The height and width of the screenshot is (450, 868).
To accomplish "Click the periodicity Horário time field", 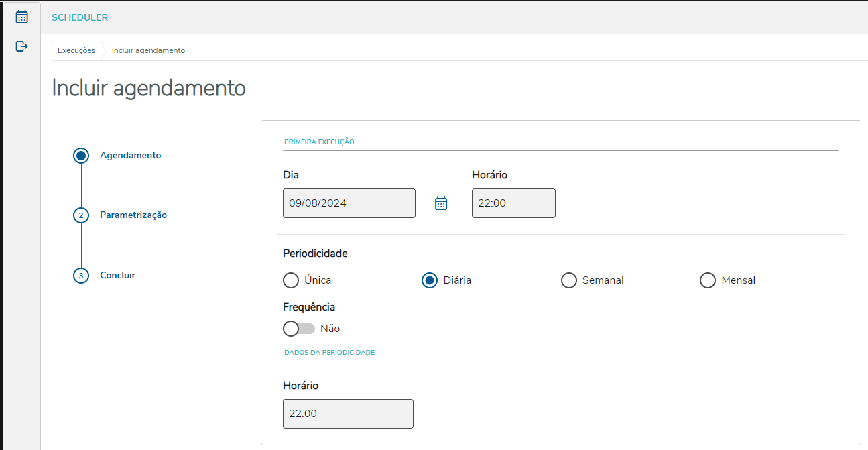I will pos(348,414).
